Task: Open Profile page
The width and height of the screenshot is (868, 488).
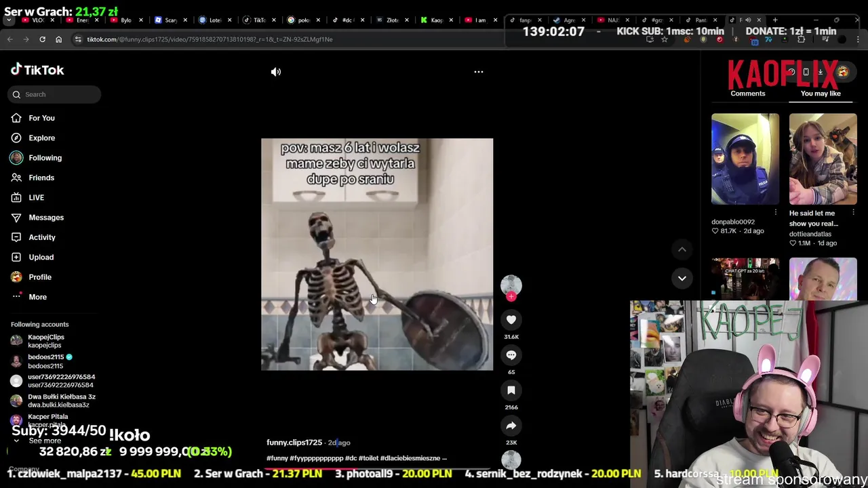Action: (40, 277)
